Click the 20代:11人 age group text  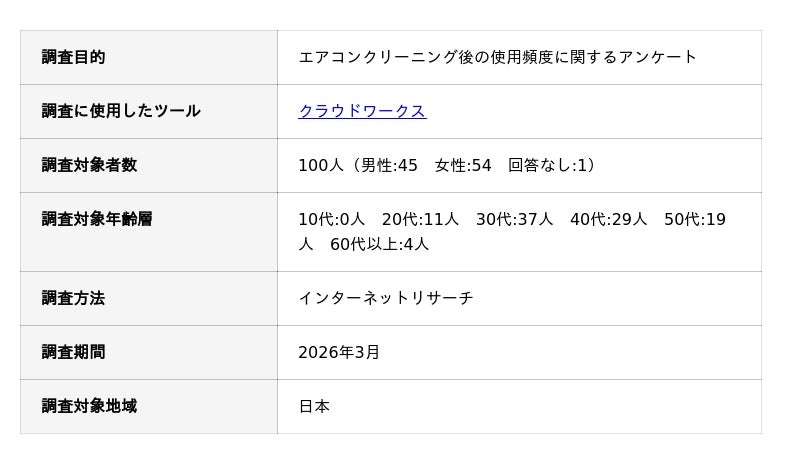point(420,219)
